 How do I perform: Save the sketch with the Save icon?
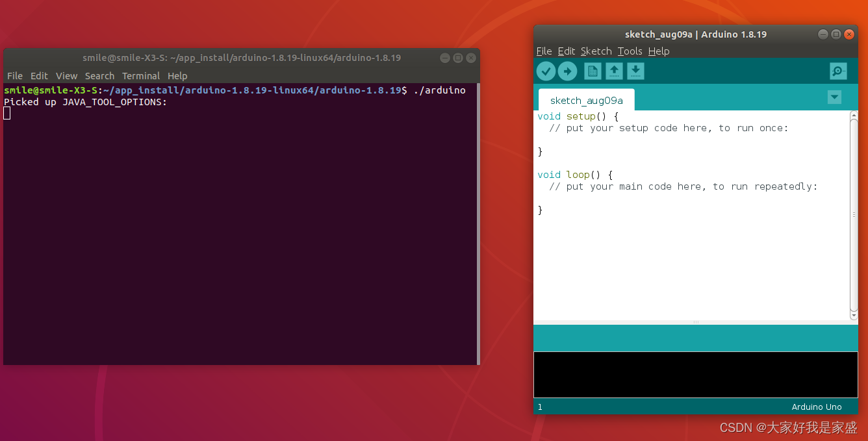635,71
